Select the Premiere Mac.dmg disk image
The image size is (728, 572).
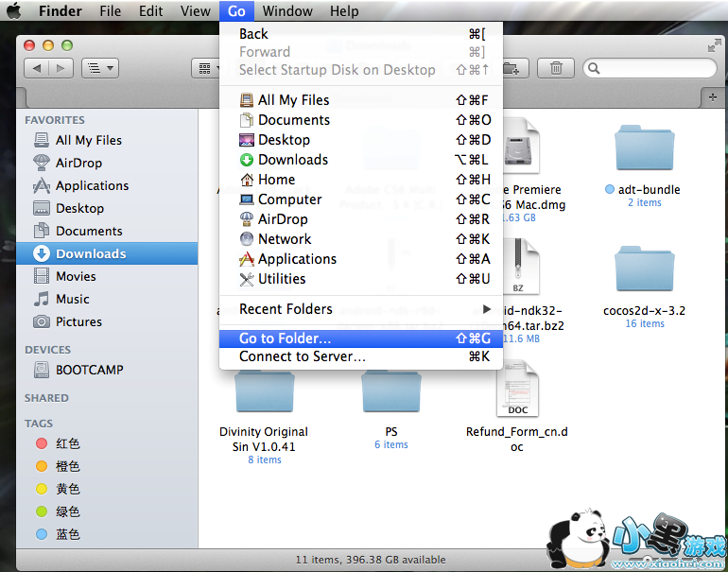521,147
